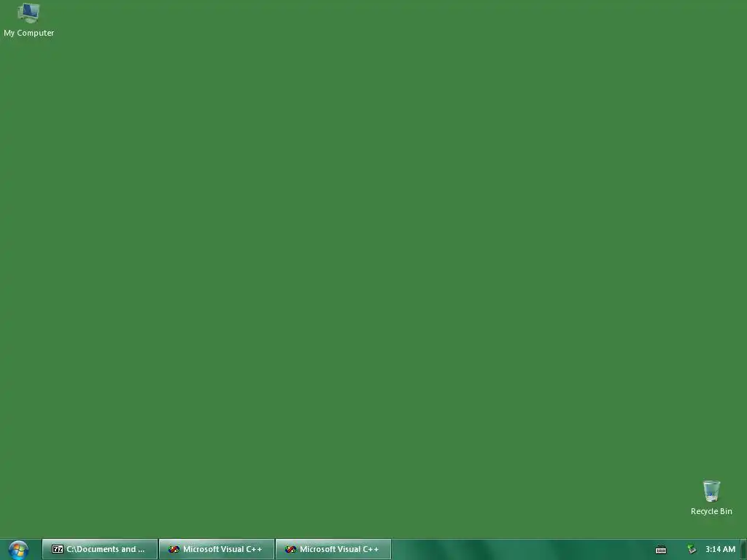Open the Start menu orb

click(18, 550)
